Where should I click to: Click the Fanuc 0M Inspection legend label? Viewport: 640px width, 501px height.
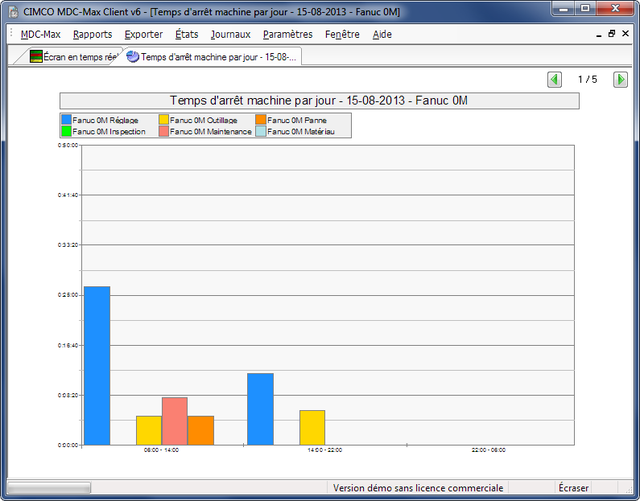[109, 131]
